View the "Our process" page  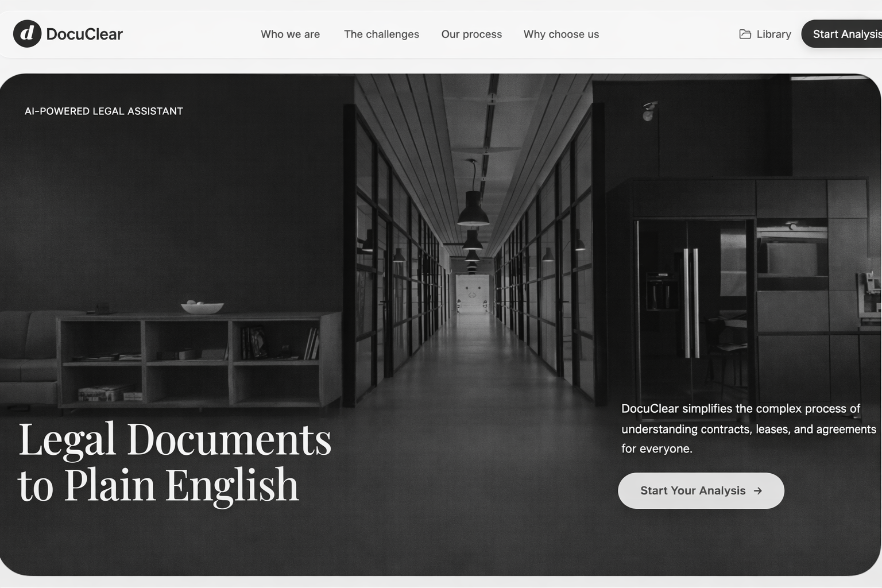tap(471, 34)
